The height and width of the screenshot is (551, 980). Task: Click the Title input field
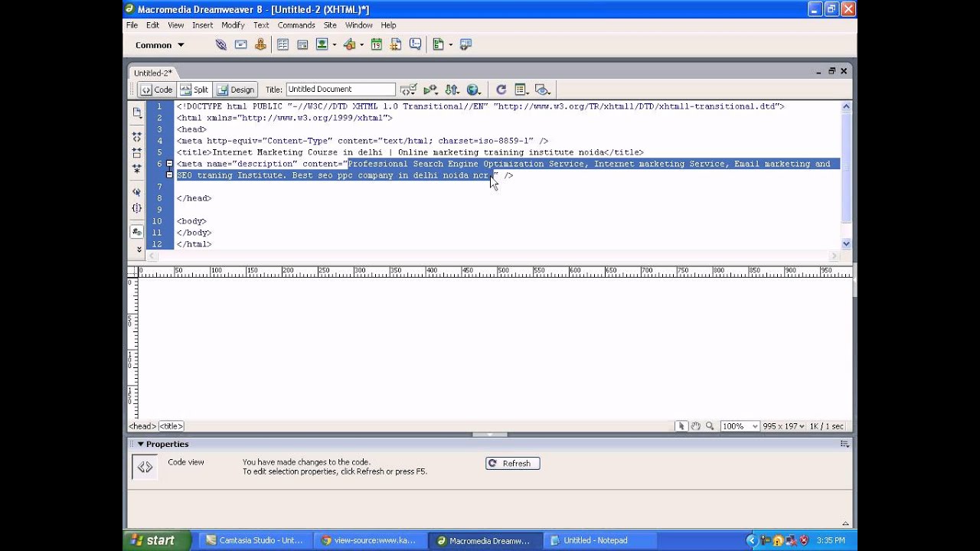[341, 90]
